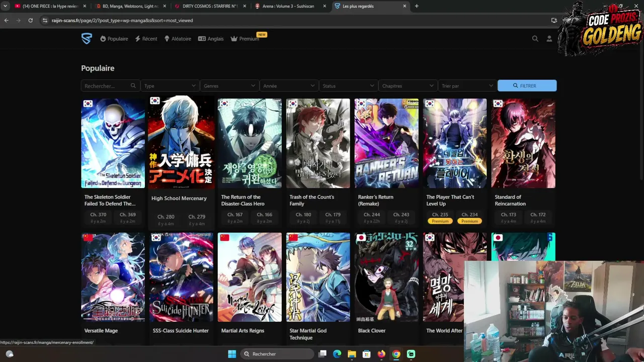Open the Trash of the Count's Family title link
644x362 pixels.
[312, 200]
